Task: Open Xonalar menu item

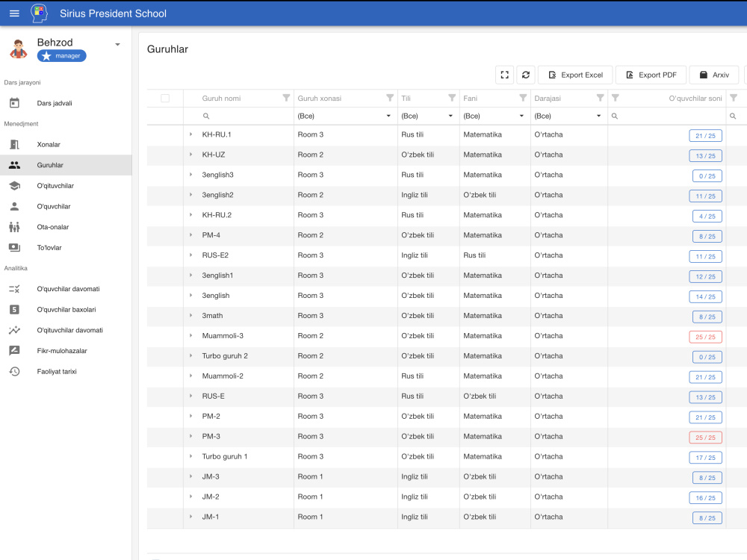Action: click(66, 144)
